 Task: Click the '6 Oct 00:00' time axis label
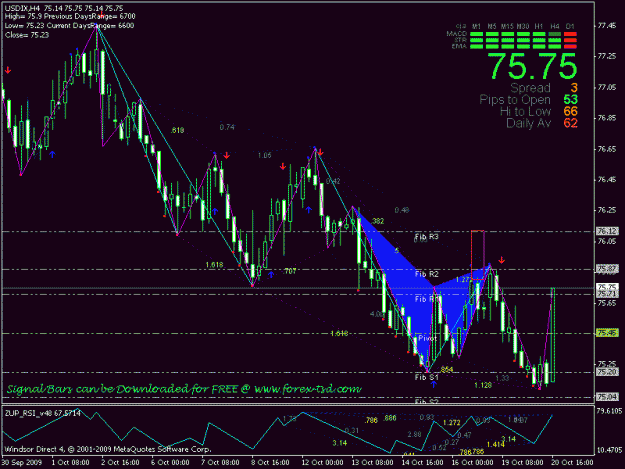170,462
